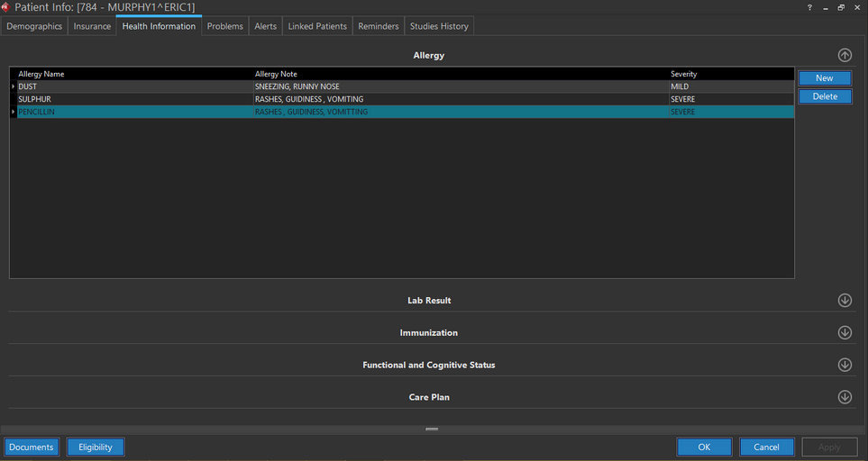The image size is (868, 461).
Task: Check patient Eligibility
Action: tap(96, 447)
